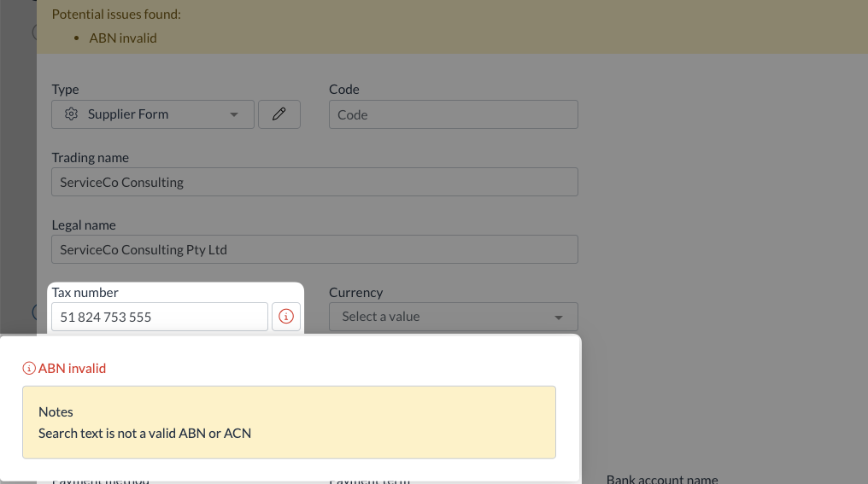Screen dimensions: 868x484
Task: Click the 'ABN invalid' bullet in issues banner
Action: point(123,38)
